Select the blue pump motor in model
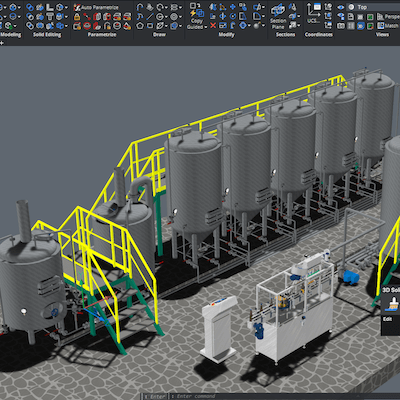 (351, 277)
